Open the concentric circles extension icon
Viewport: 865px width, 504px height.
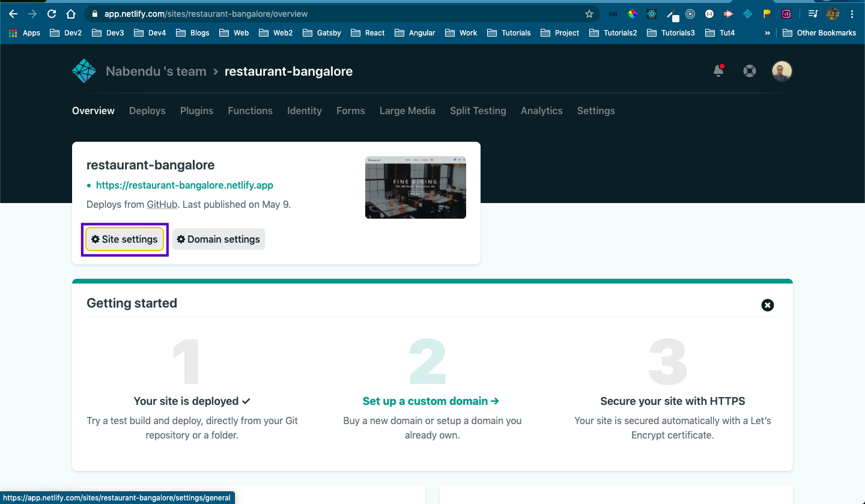click(690, 14)
